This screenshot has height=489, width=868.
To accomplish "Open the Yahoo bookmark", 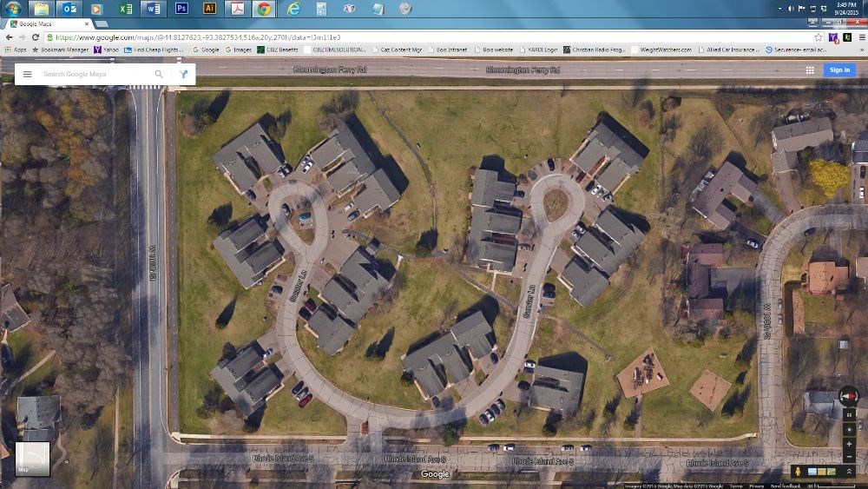I will tap(106, 50).
